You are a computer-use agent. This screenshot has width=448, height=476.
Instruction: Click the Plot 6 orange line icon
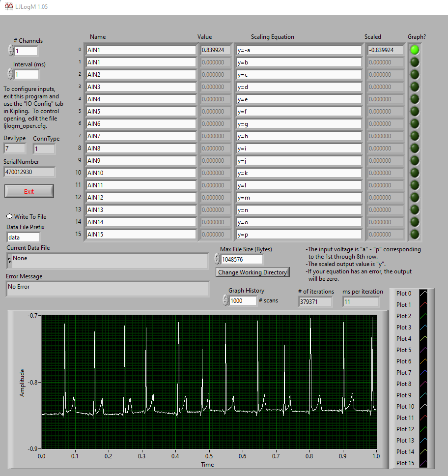pos(424,361)
